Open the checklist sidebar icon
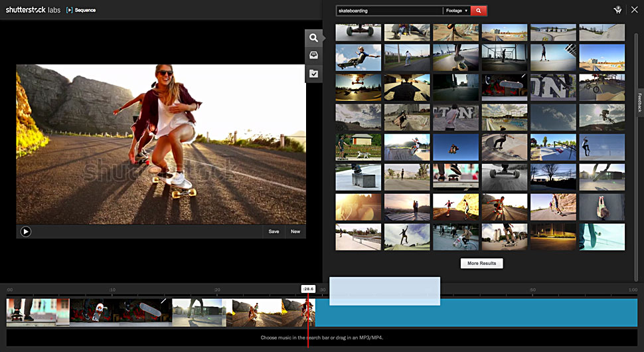Image resolution: width=644 pixels, height=352 pixels. 314,74
